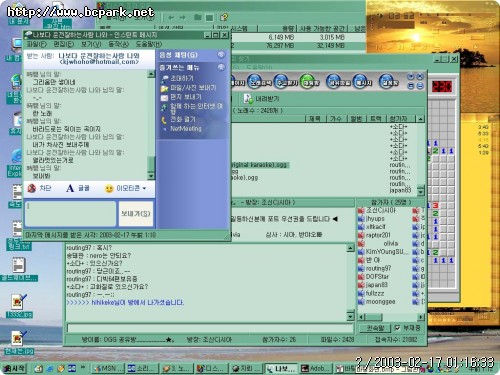Open 편집(E) menu in messenger window
This screenshot has height=375, width=500.
tap(63, 44)
